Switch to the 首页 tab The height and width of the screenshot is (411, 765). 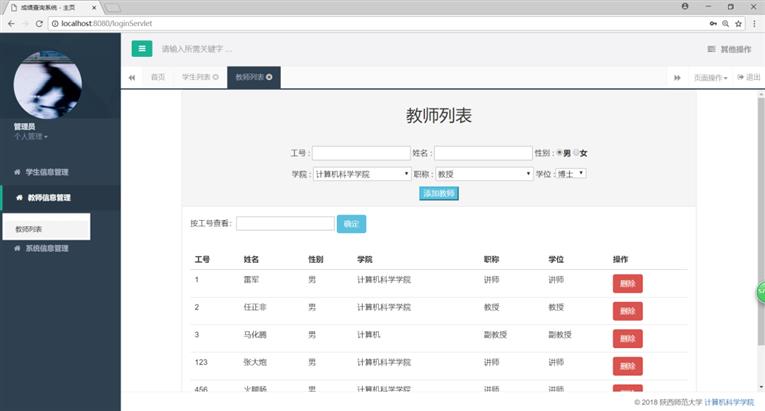(x=158, y=77)
